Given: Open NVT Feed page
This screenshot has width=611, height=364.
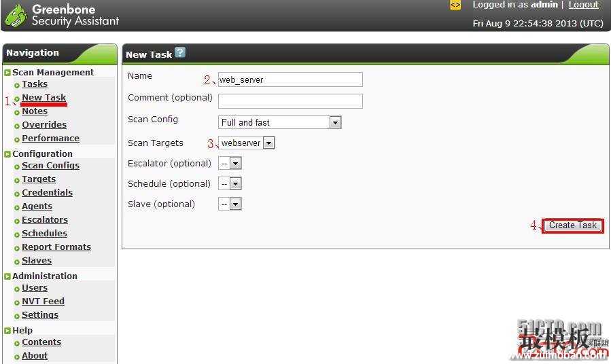Looking at the screenshot, I should pyautogui.click(x=43, y=302).
